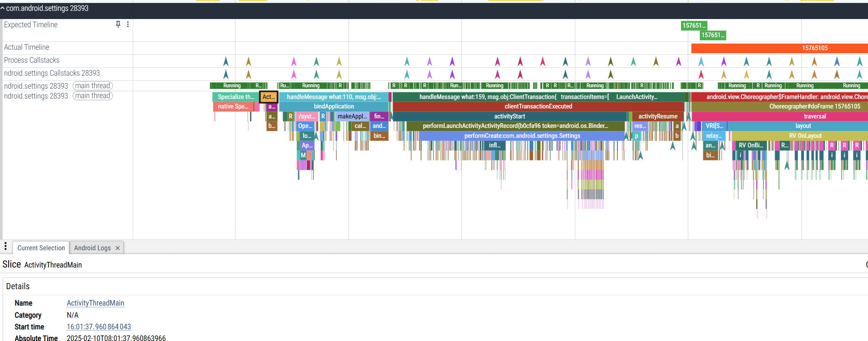
Task: Close the Android Logs tab
Action: coord(118,248)
